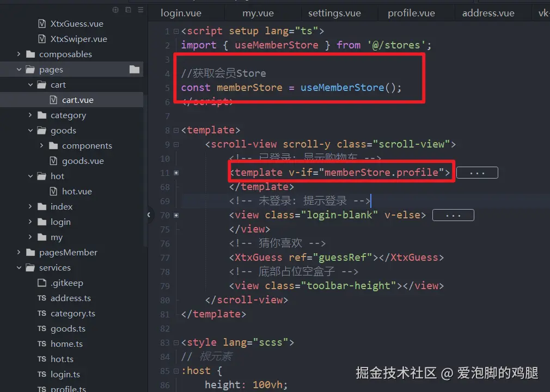The width and height of the screenshot is (550, 392).
Task: Click the '@/stores' import path
Action: (x=396, y=45)
